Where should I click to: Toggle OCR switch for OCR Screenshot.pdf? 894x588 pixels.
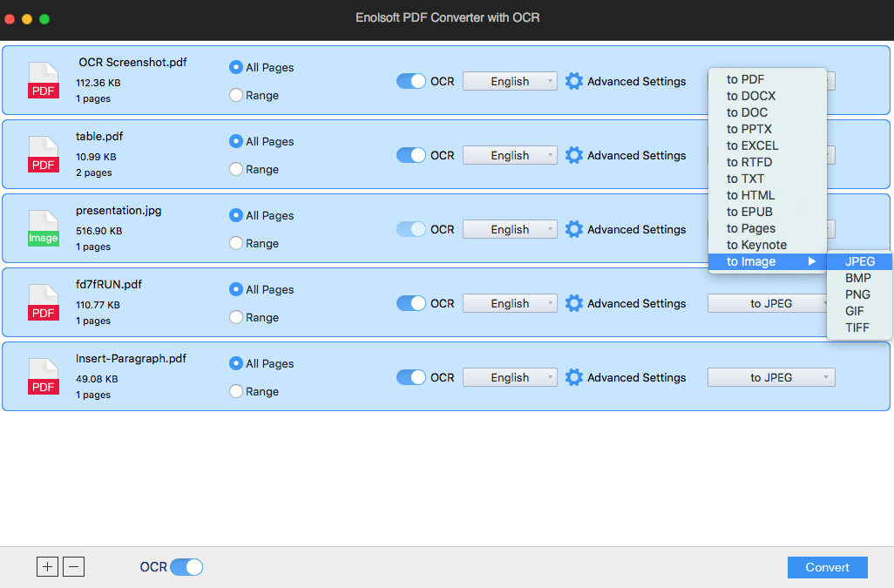(x=411, y=81)
